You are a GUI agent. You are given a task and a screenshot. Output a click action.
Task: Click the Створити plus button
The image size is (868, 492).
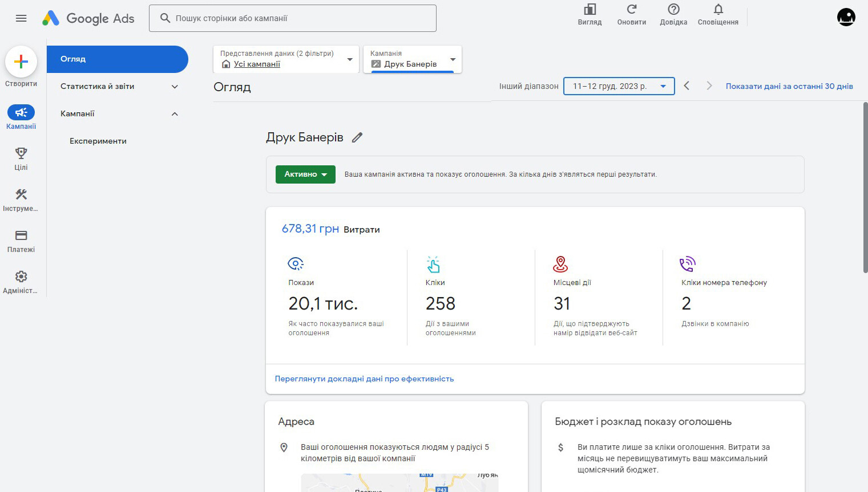tap(21, 62)
